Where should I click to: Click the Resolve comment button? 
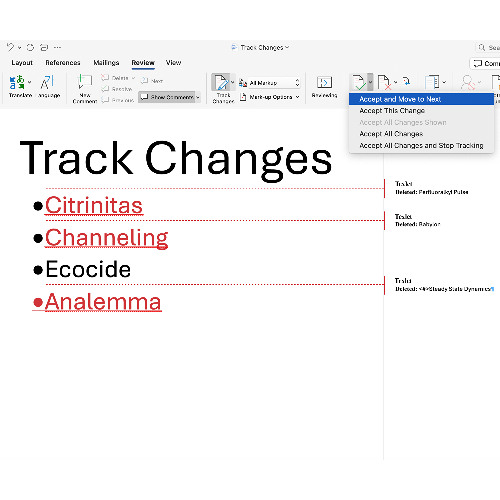(117, 89)
